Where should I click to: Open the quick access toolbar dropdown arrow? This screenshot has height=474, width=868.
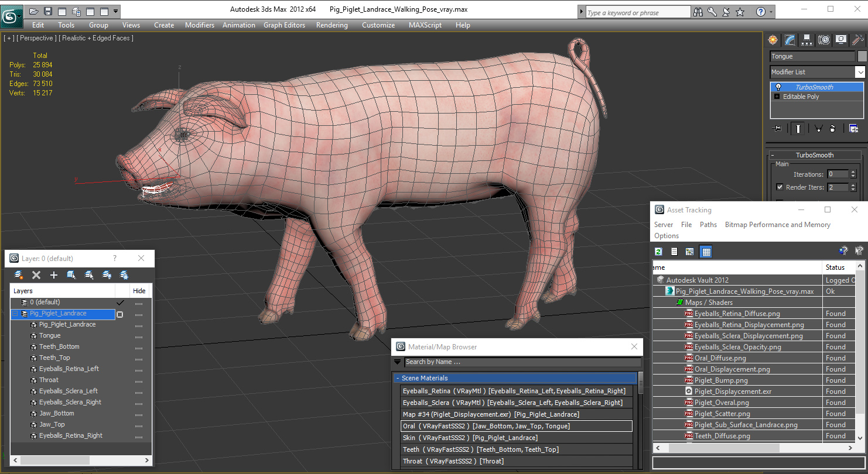tap(116, 11)
